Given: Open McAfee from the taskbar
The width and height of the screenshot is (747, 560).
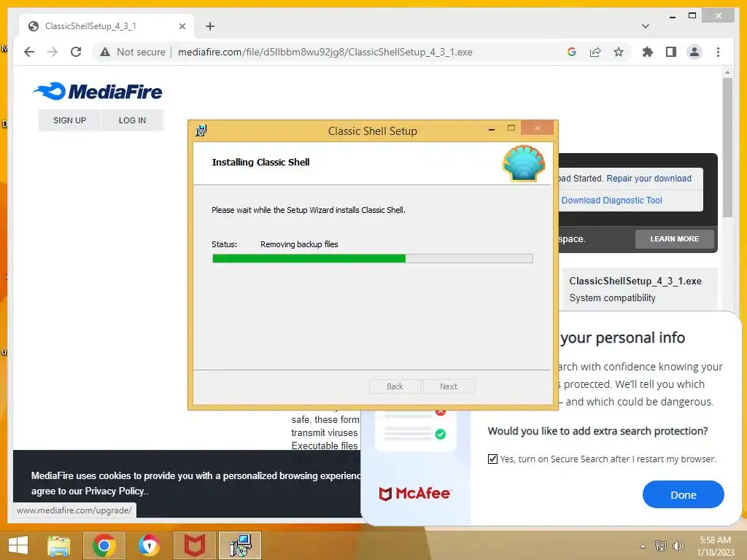Looking at the screenshot, I should point(194,545).
